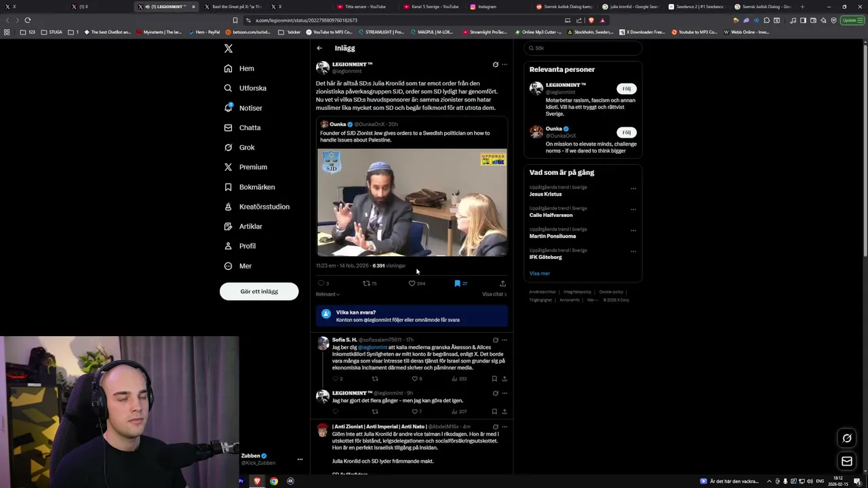
Task: Open Artiklar in sidebar
Action: click(x=242, y=226)
